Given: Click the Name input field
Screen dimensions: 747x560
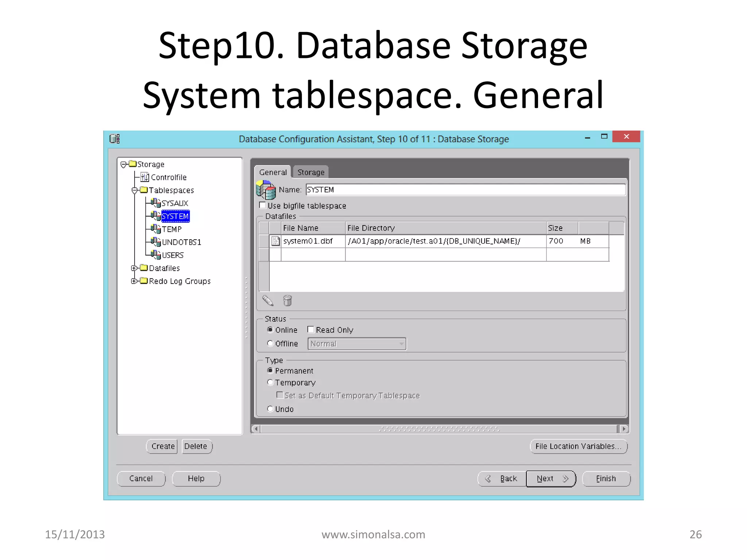Looking at the screenshot, I should pyautogui.click(x=466, y=190).
